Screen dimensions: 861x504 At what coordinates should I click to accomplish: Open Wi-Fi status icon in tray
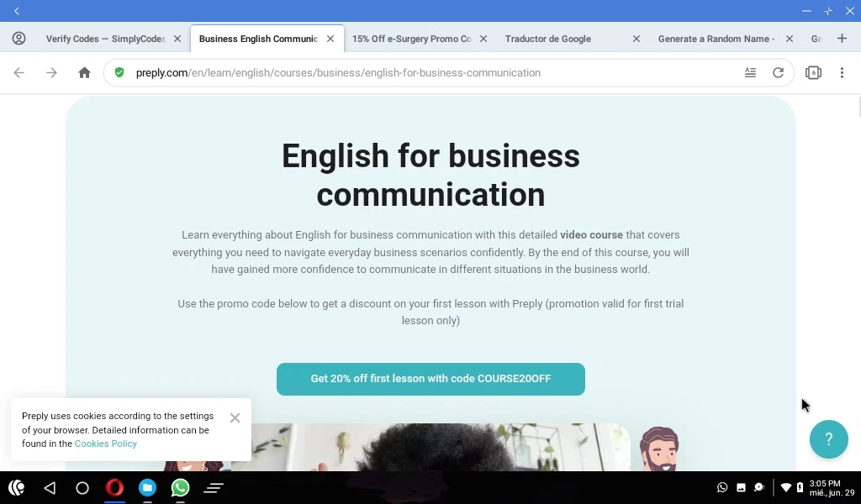coord(786,487)
